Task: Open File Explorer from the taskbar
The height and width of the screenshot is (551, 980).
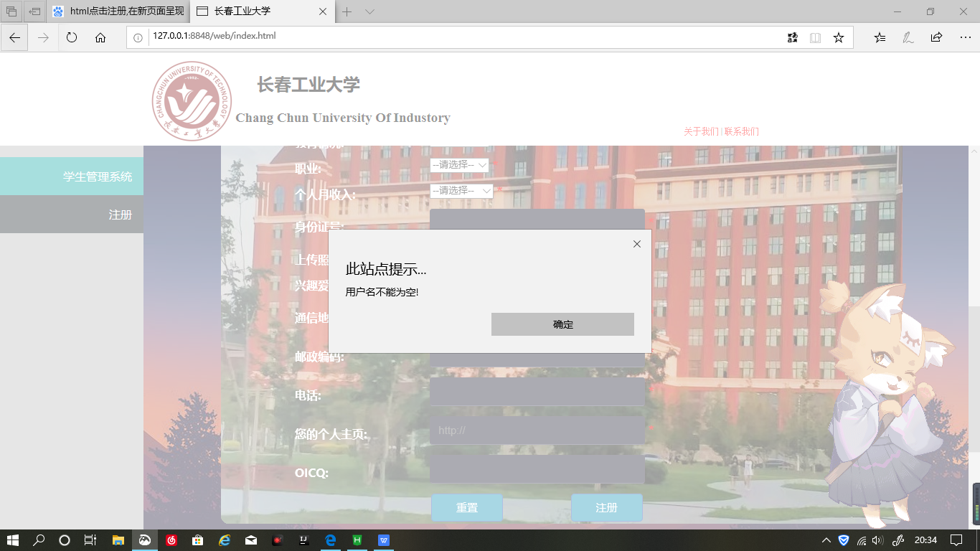Action: (x=118, y=540)
